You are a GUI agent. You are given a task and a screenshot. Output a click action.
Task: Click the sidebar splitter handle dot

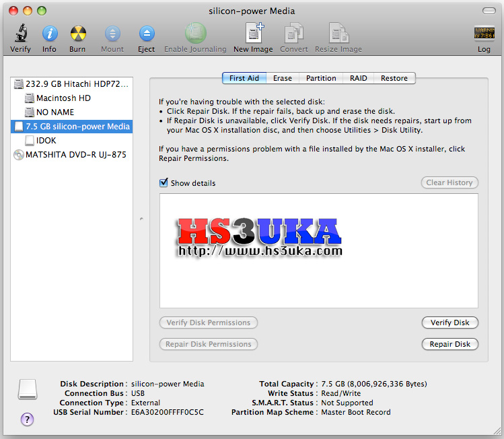pos(141,219)
